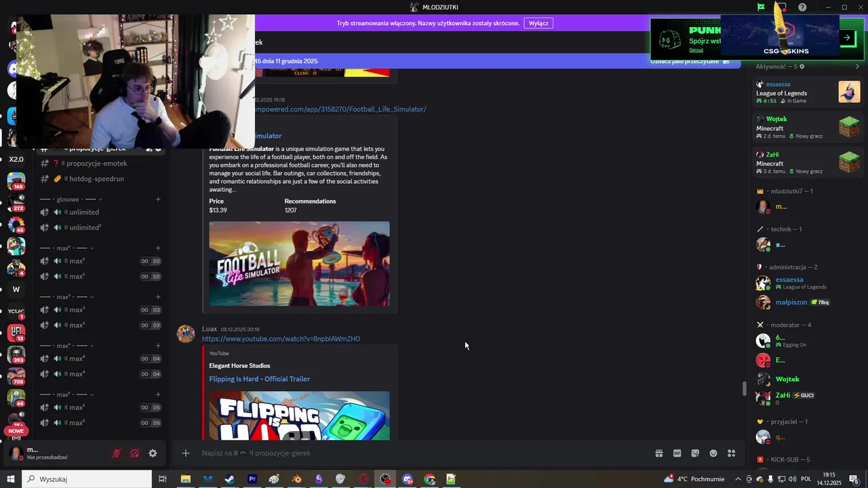The width and height of the screenshot is (868, 488).
Task: Show hidden system tray icons chevron
Action: pos(738,479)
